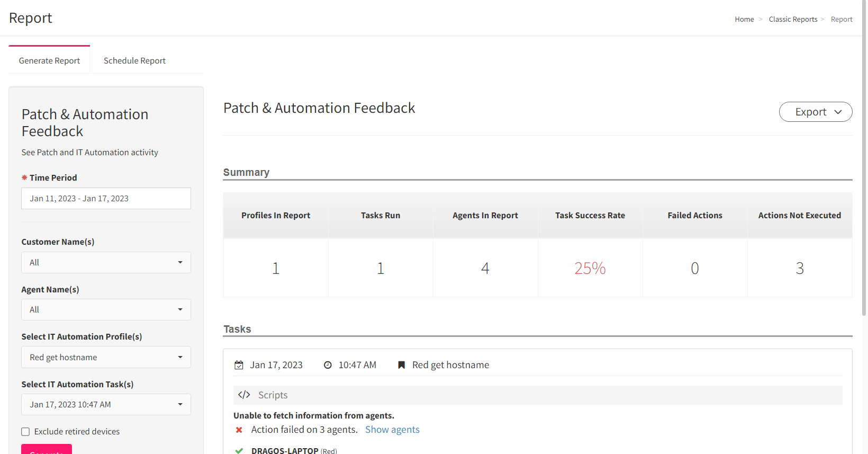The image size is (868, 454).
Task: Click the red asterisk by Time Period
Action: point(24,177)
